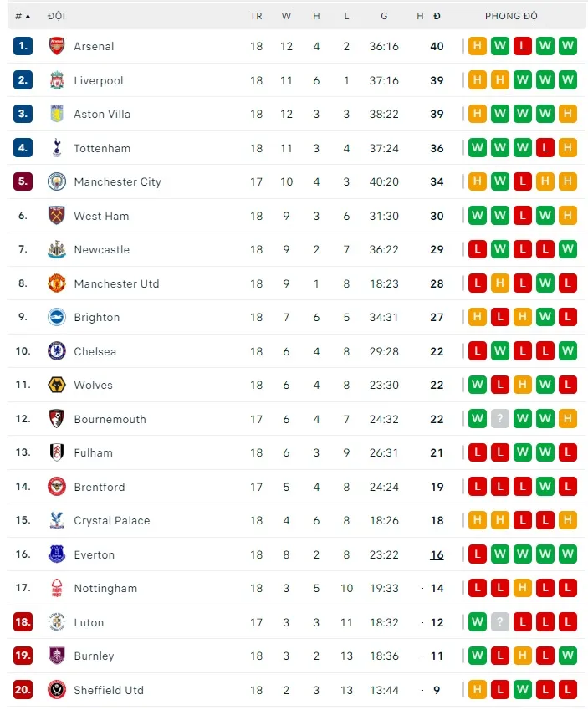Image resolution: width=588 pixels, height=710 pixels.
Task: Select the Chelsea club crest icon
Action: tap(57, 351)
